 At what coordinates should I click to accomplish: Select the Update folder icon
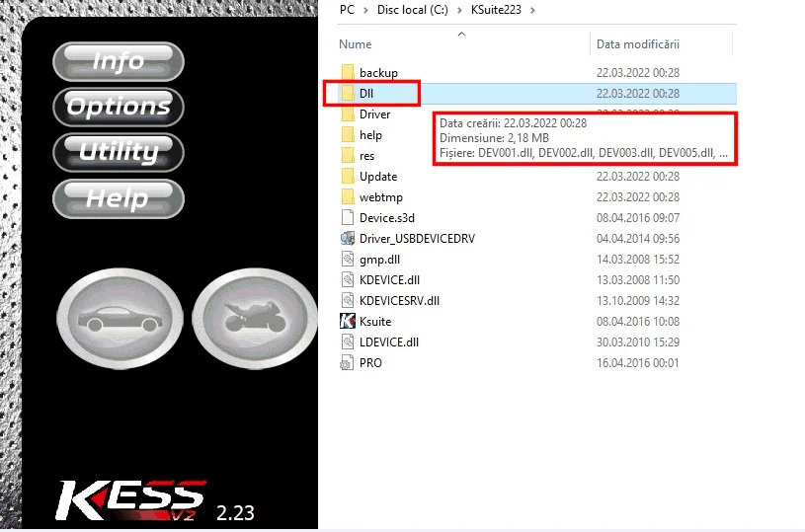(x=348, y=176)
